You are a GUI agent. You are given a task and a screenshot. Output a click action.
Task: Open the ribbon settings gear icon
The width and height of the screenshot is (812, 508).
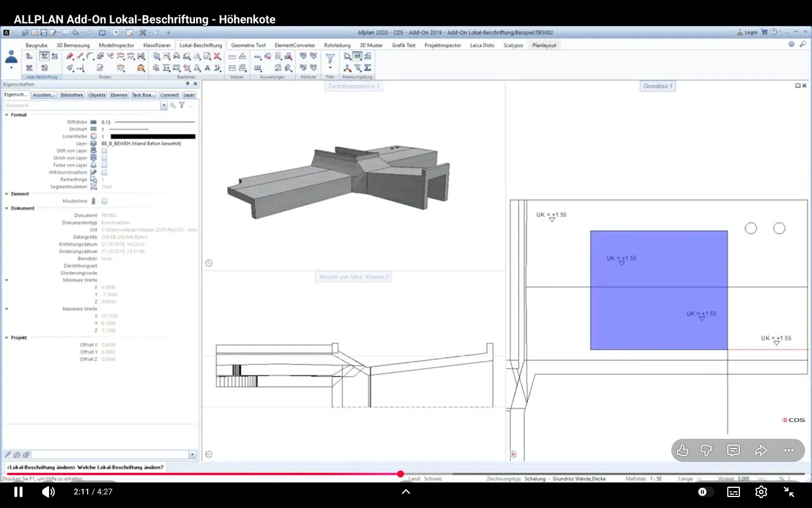[x=791, y=44]
